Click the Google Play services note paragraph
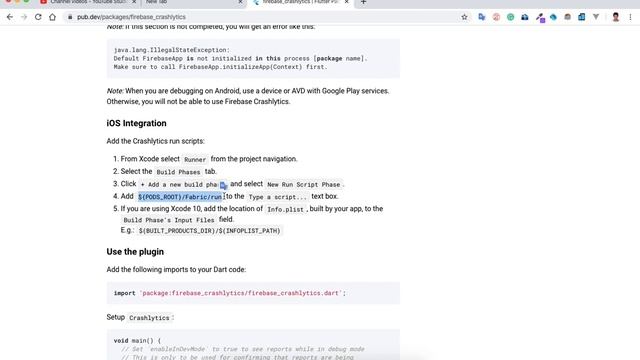 (x=248, y=96)
